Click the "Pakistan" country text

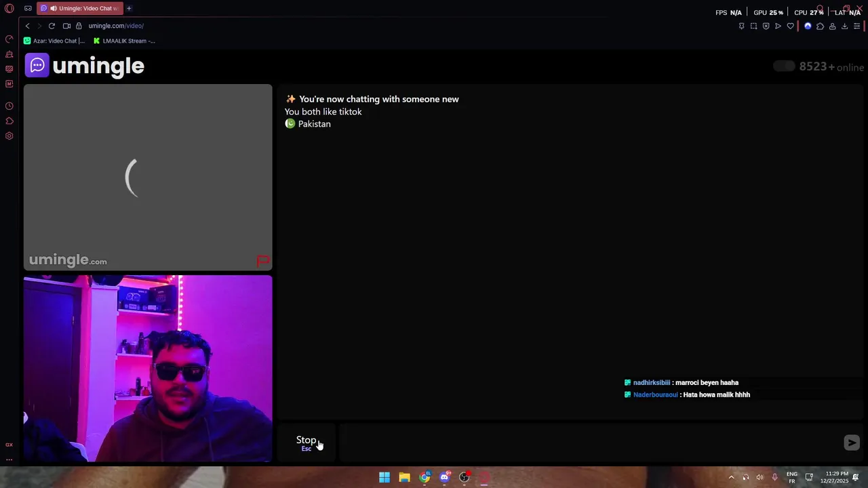(x=315, y=124)
